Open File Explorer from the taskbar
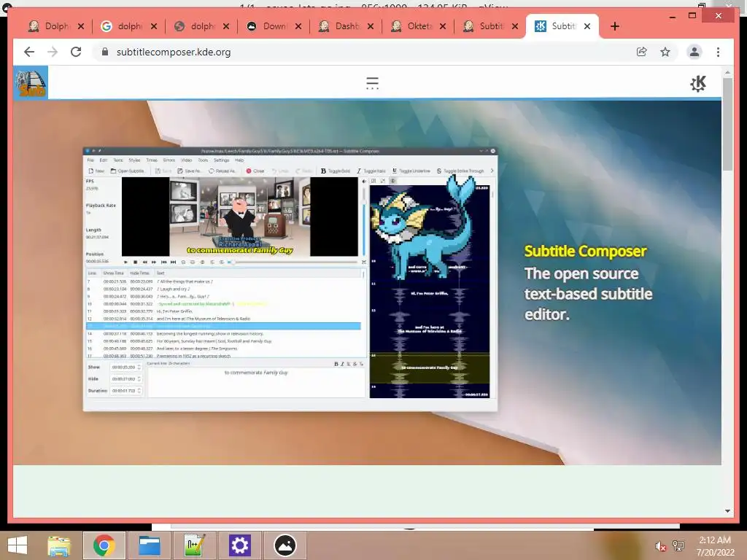747x560 pixels. click(59, 545)
